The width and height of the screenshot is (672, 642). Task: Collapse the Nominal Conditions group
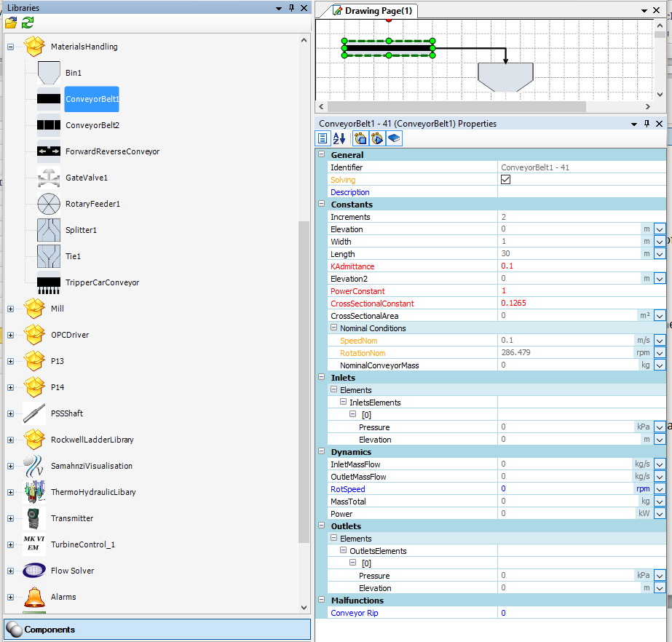334,328
